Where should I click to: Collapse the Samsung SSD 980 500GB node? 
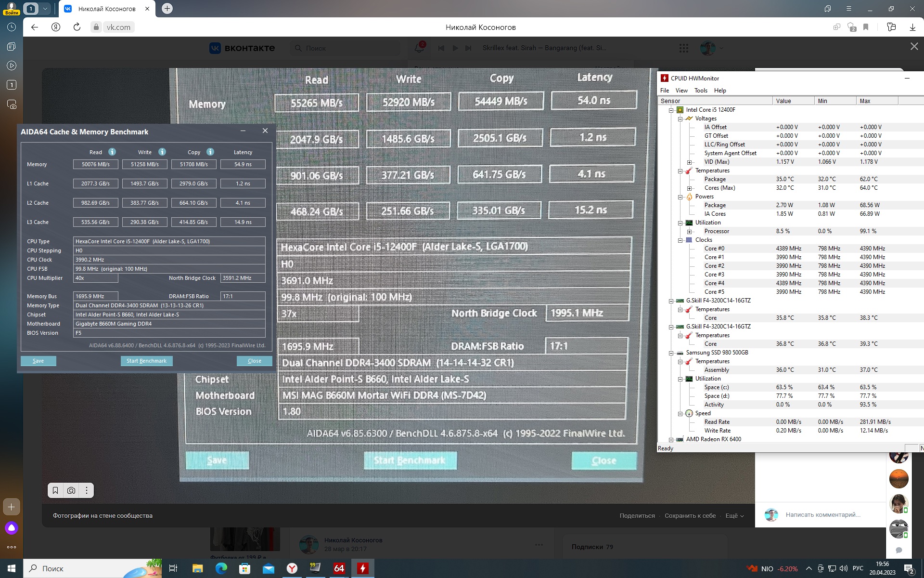click(x=671, y=353)
